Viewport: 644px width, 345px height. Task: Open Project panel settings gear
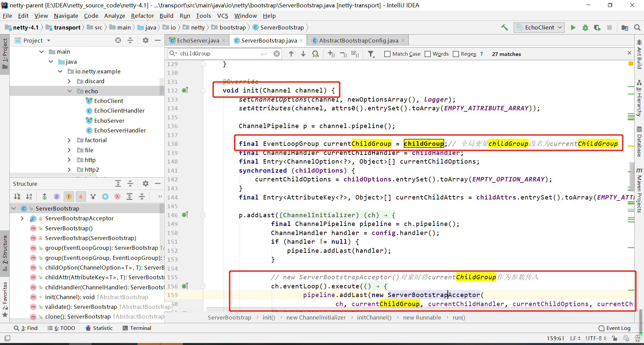(145, 40)
